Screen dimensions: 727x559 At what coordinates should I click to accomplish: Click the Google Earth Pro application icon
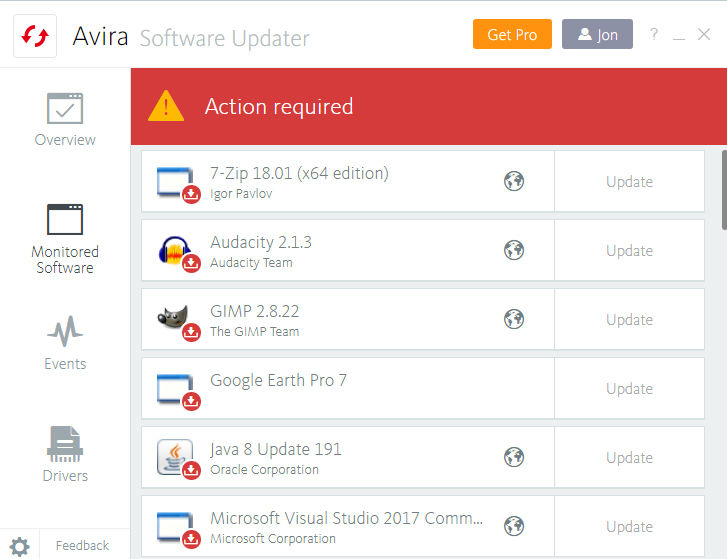(178, 392)
